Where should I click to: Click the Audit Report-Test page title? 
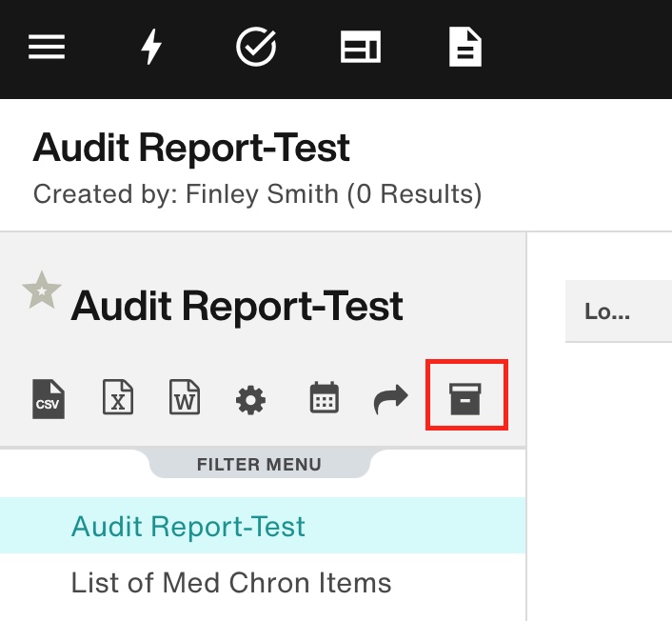pos(191,148)
